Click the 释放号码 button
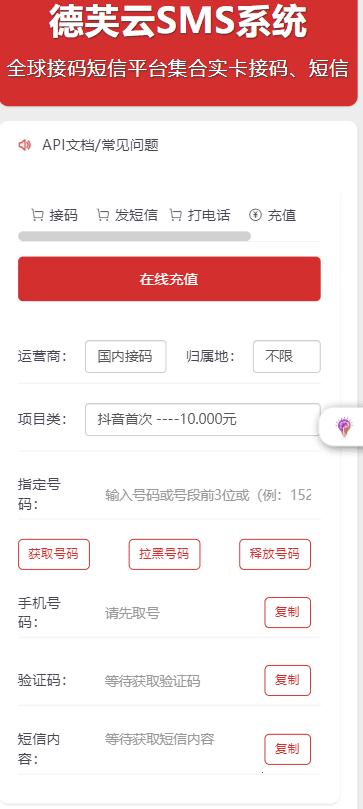This screenshot has width=363, height=809. [x=275, y=555]
